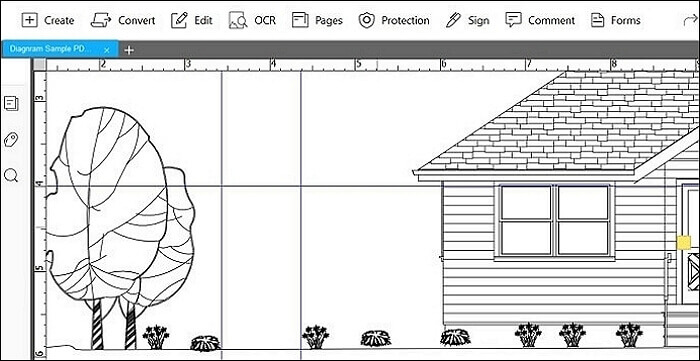Click the ruler origin corner box
This screenshot has height=361, width=700.
40,65
